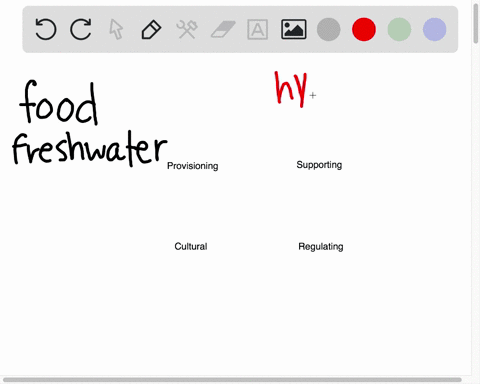Click the Supporting label
480x384 pixels.
tap(319, 165)
